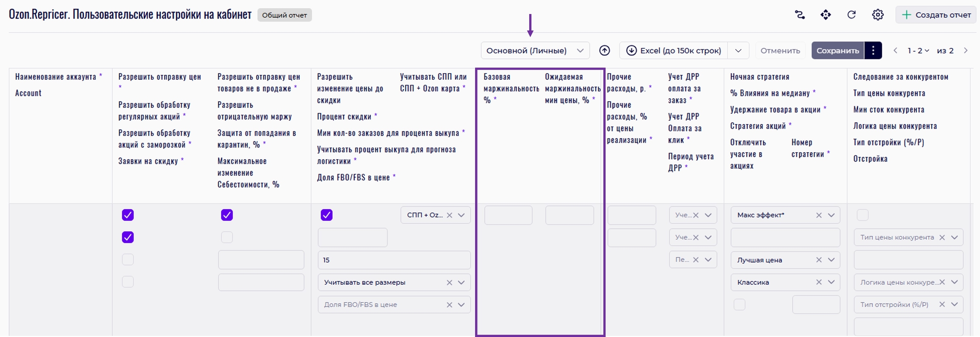Toggle the Разрешить изменение цены до скидки checkbox
The width and height of the screenshot is (980, 337).
[x=327, y=215]
